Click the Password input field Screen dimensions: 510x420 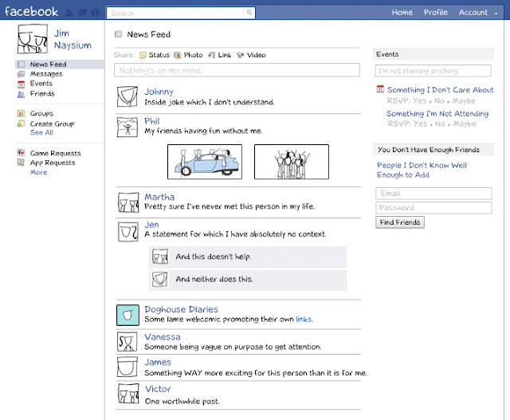(433, 207)
